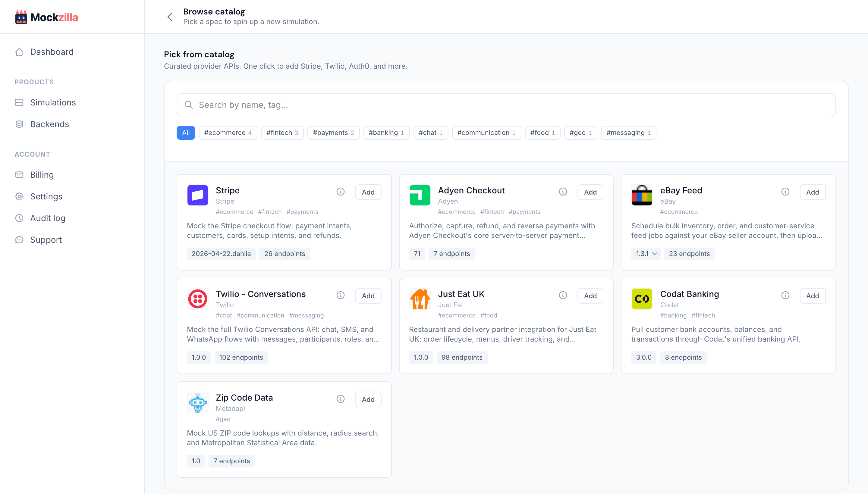Filter catalog by #geo tag
This screenshot has height=494, width=868.
[x=580, y=133]
